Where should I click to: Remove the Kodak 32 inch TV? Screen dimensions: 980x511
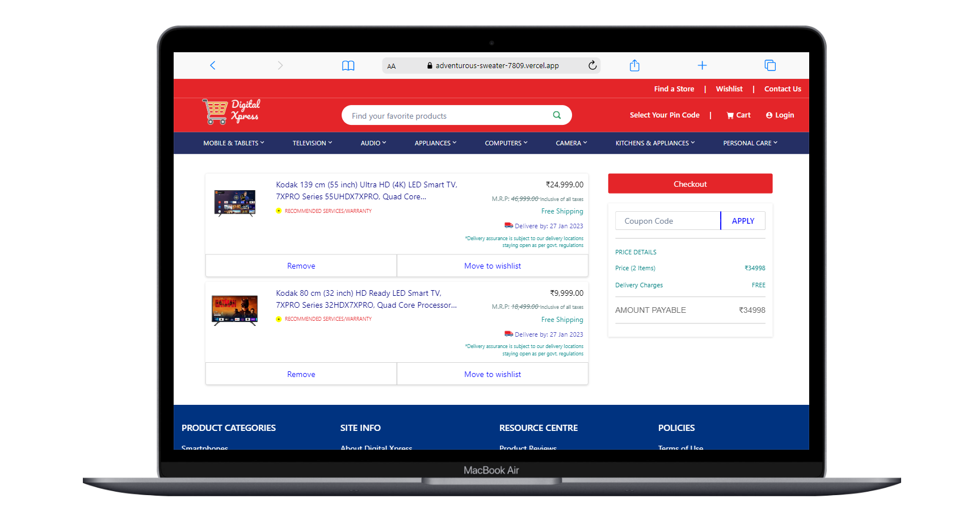pyautogui.click(x=301, y=374)
